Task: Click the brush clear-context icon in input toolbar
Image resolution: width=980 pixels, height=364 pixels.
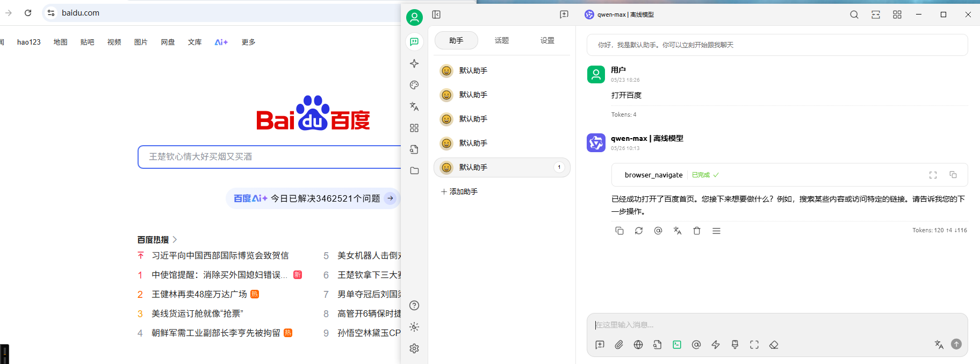Action: [735, 345]
